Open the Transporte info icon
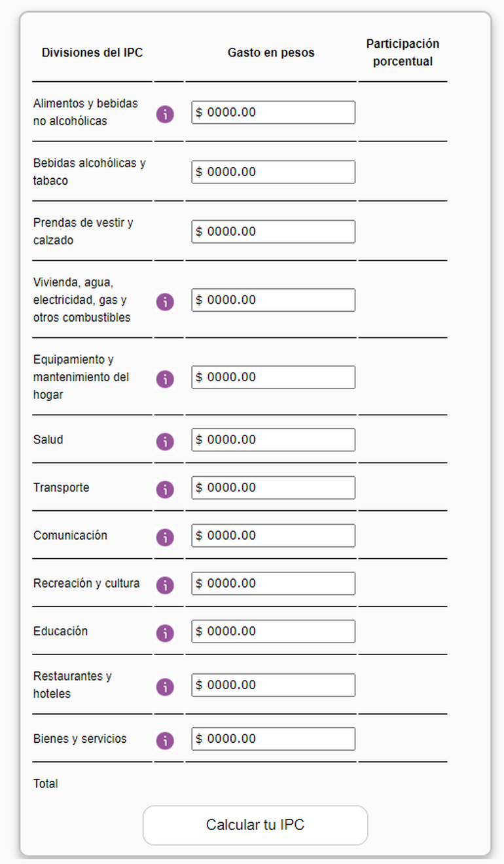The width and height of the screenshot is (504, 864). point(165,489)
